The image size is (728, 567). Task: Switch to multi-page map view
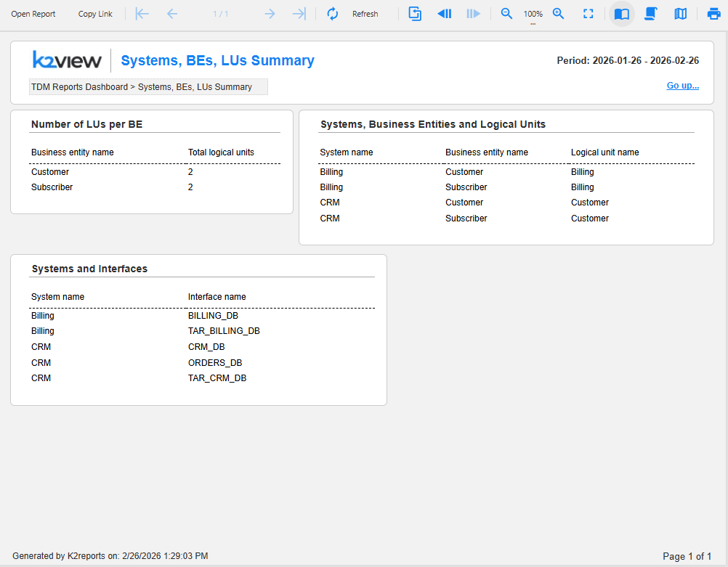tap(680, 14)
